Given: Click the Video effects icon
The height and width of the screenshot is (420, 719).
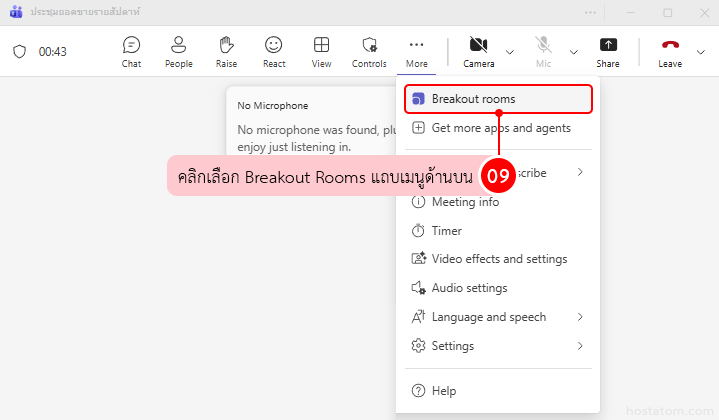Looking at the screenshot, I should [x=419, y=259].
